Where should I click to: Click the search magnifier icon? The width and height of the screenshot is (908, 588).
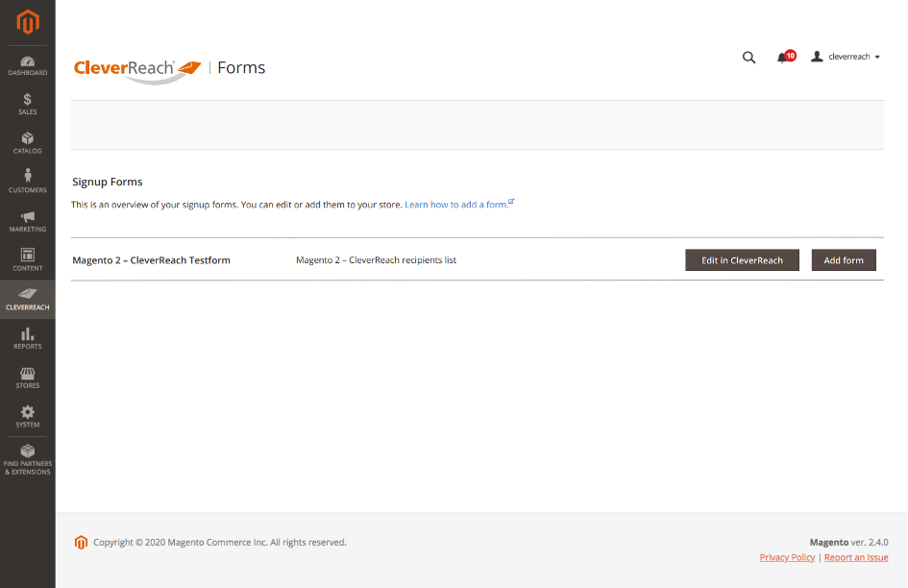(x=748, y=58)
